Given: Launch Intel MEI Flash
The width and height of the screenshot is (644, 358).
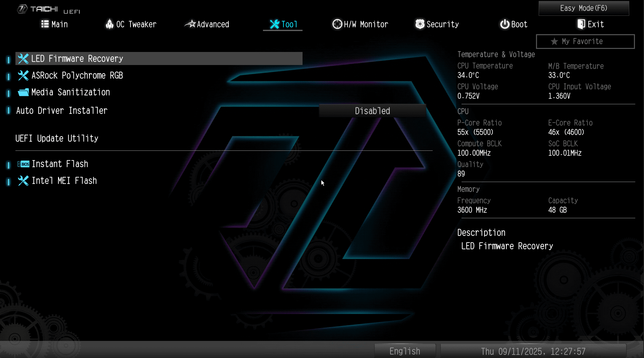Looking at the screenshot, I should [64, 181].
